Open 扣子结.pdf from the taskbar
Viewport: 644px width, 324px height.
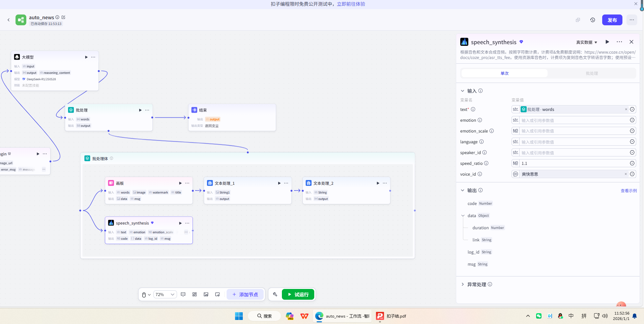pyautogui.click(x=391, y=316)
